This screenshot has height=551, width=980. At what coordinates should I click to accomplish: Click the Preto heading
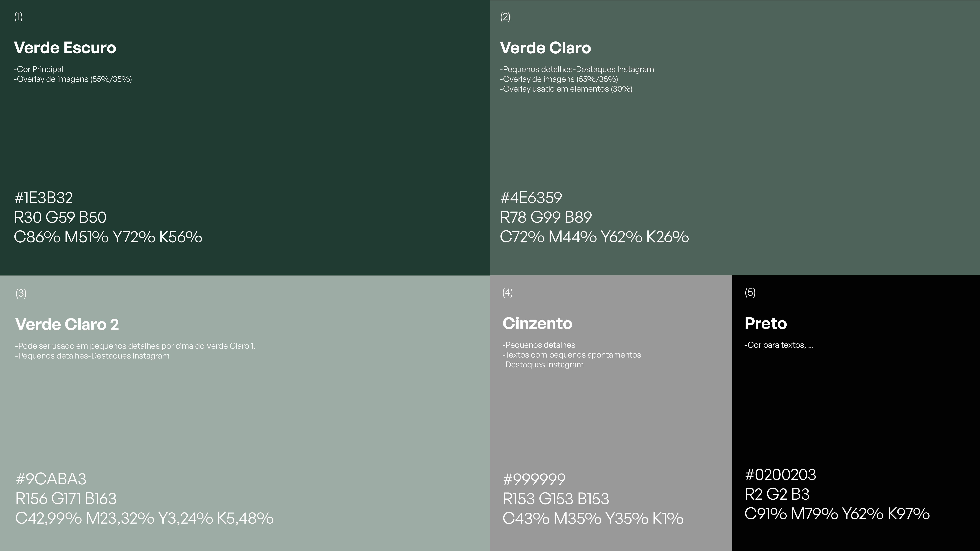pyautogui.click(x=765, y=324)
